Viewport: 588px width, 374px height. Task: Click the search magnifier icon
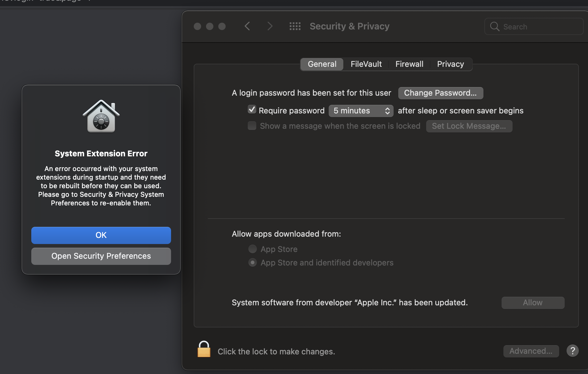pos(494,27)
